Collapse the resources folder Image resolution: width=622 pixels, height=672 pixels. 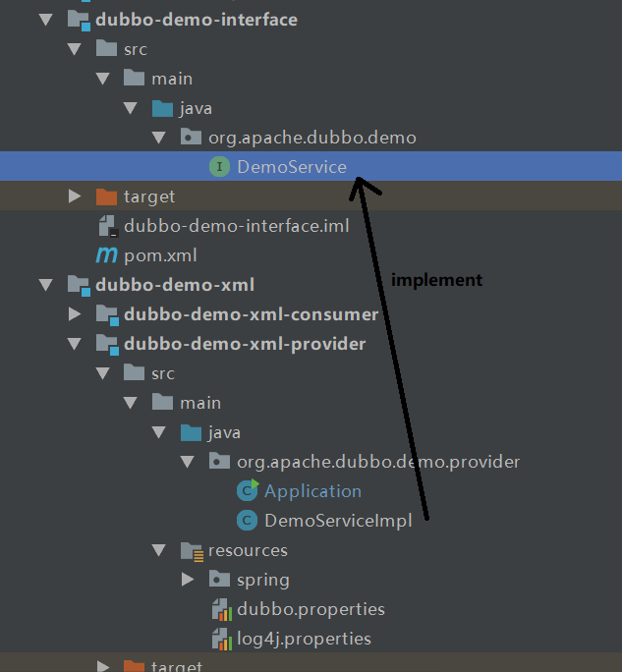(x=158, y=551)
